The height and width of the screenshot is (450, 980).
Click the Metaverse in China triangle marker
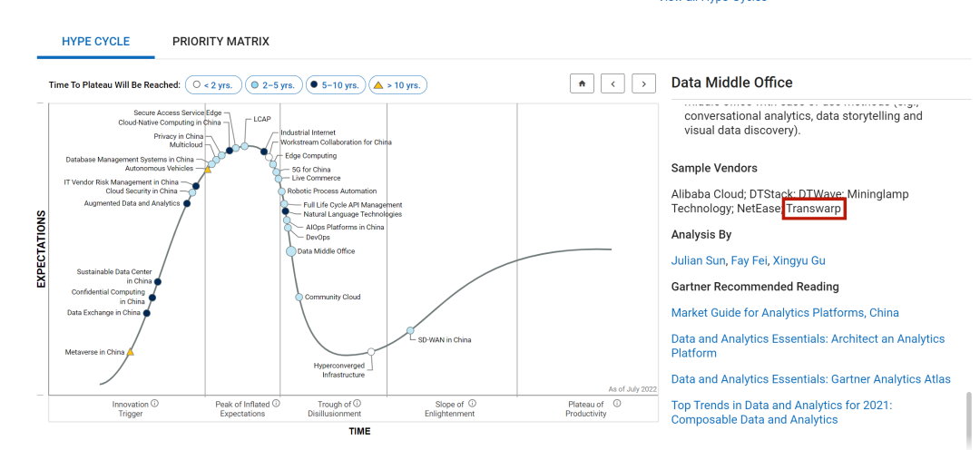point(131,352)
